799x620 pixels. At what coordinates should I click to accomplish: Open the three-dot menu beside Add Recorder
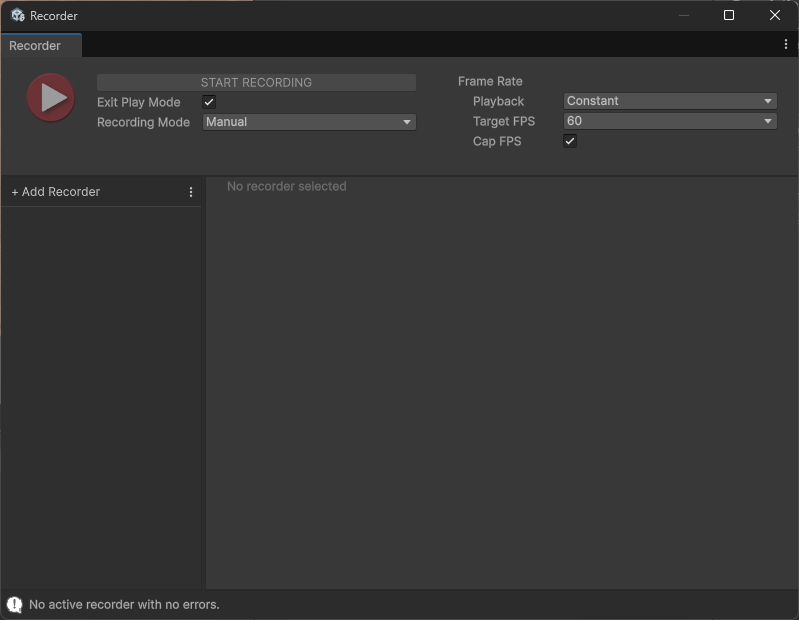coord(191,192)
